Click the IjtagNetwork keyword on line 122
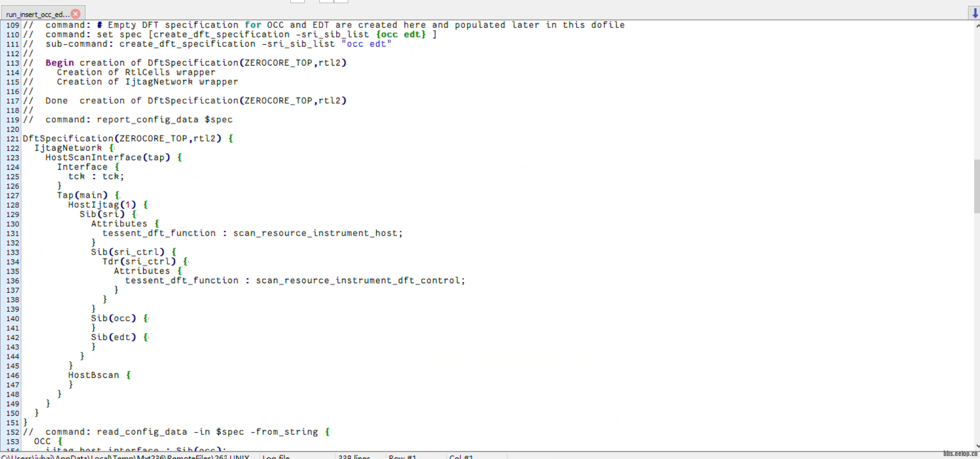Viewport: 980px width, 459px height. [68, 148]
